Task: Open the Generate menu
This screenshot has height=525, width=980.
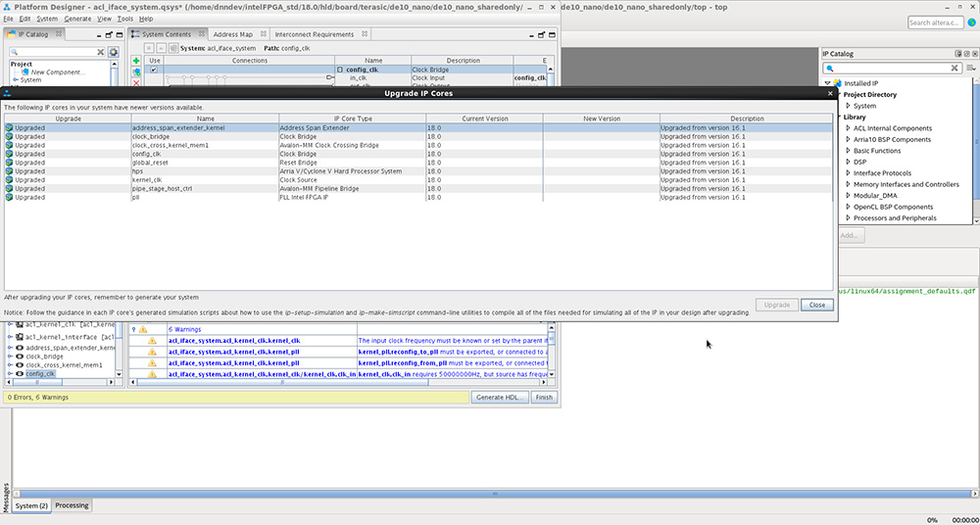Action: [x=77, y=19]
